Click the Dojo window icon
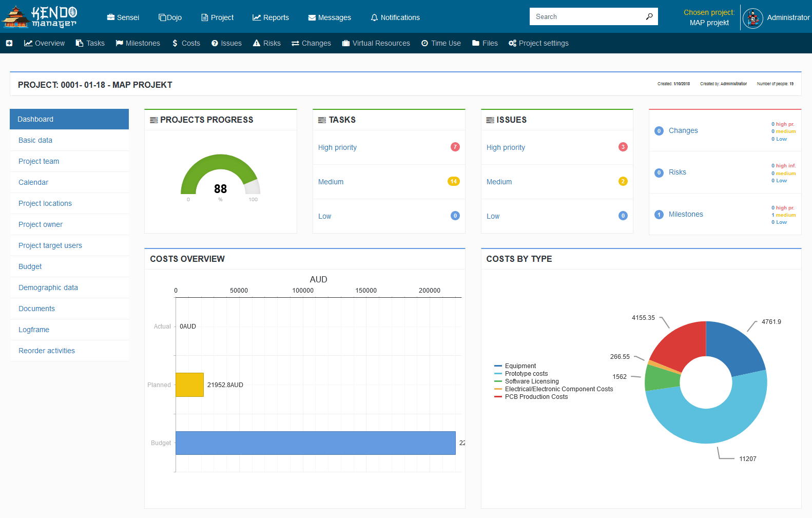The width and height of the screenshot is (812, 518). [x=162, y=17]
